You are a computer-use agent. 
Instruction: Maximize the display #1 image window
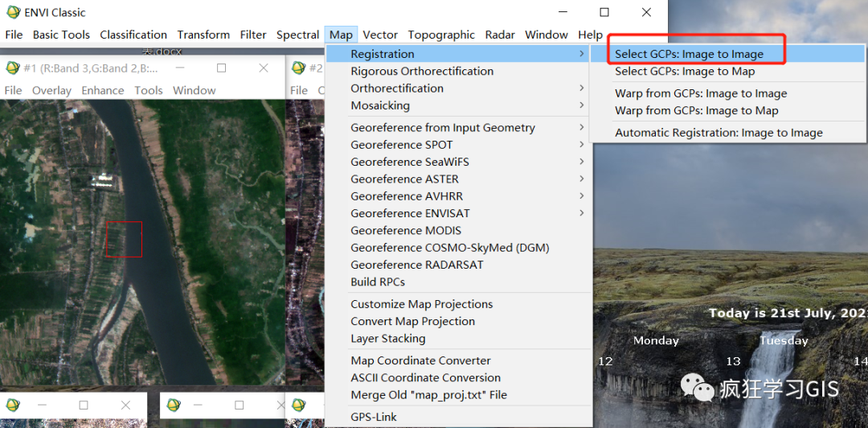pos(222,68)
